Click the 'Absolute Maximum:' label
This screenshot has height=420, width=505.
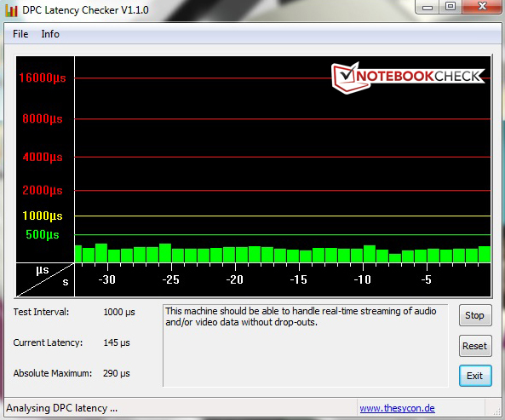point(53,373)
